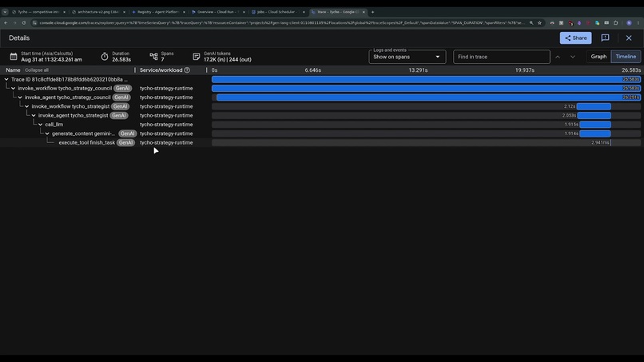
Task: Click service name on the call_llm row
Action: pos(166,125)
